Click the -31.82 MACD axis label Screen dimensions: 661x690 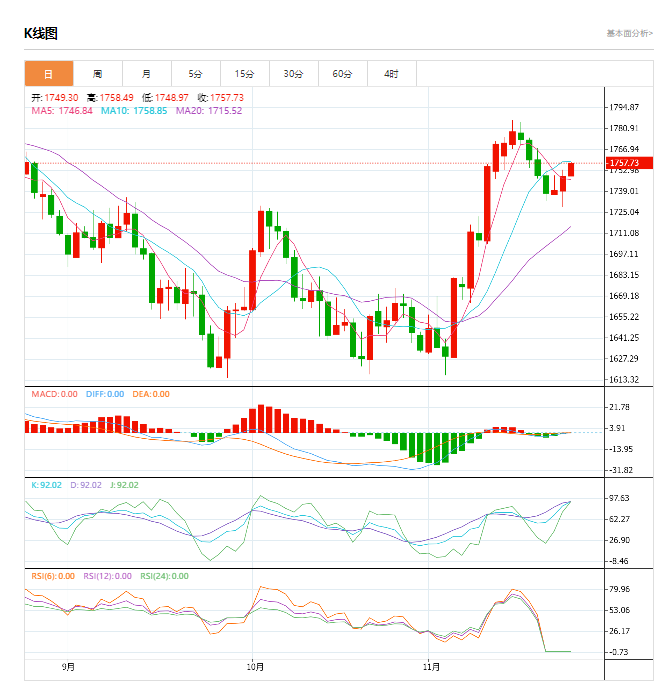point(621,470)
